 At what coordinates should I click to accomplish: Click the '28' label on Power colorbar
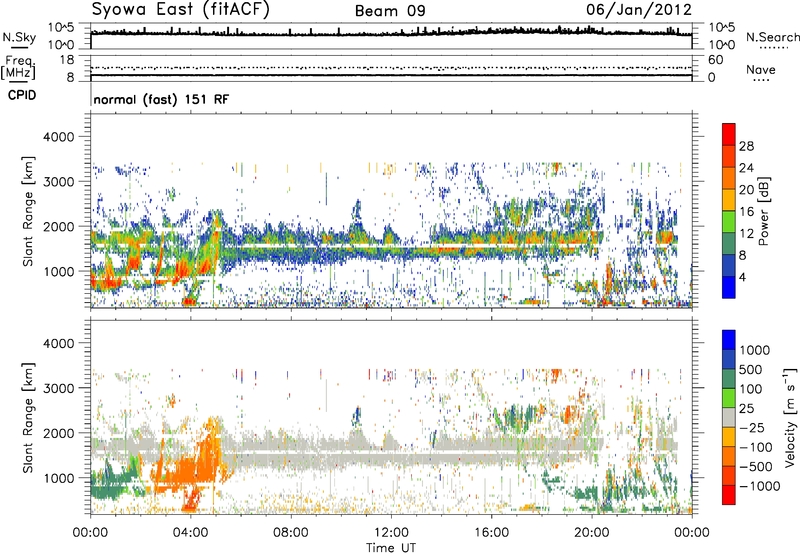(x=746, y=146)
